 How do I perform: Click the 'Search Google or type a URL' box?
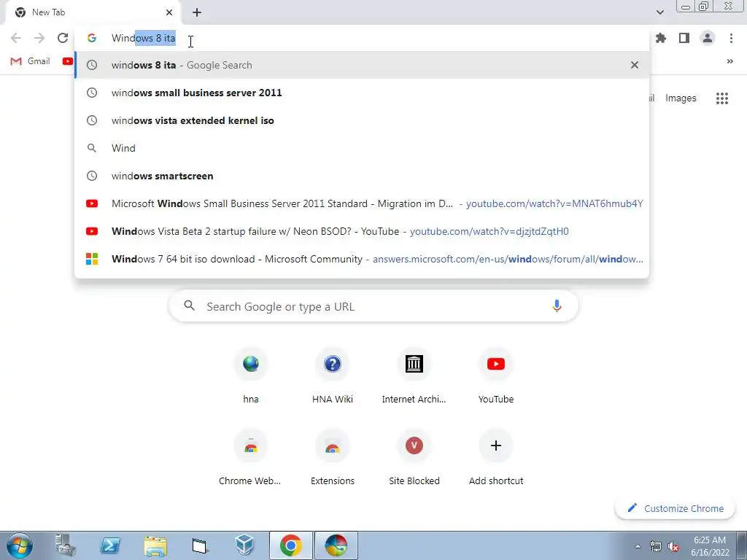tap(373, 306)
